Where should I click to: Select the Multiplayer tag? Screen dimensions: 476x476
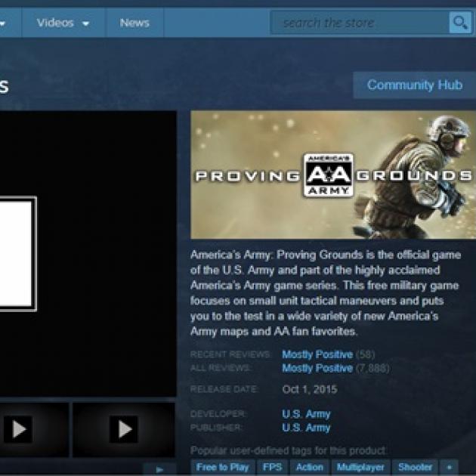(360, 468)
